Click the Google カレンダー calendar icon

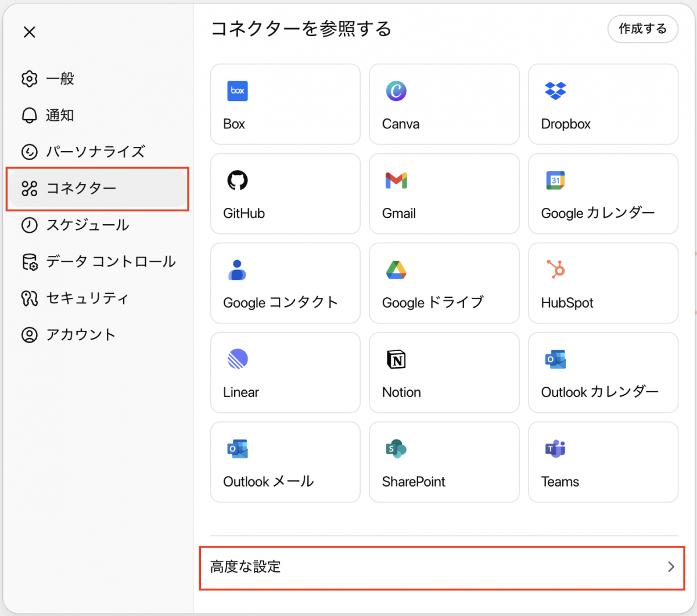point(555,180)
